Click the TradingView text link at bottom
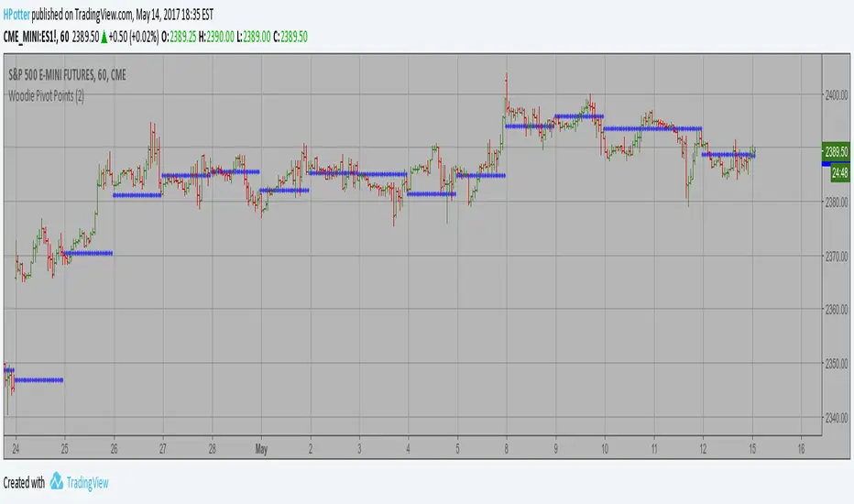 click(95, 481)
